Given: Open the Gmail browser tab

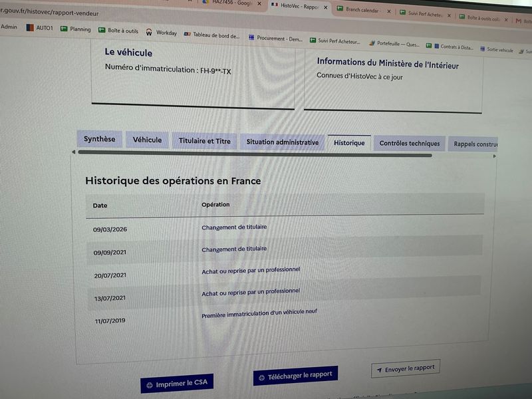Looking at the screenshot, I should click(x=523, y=21).
